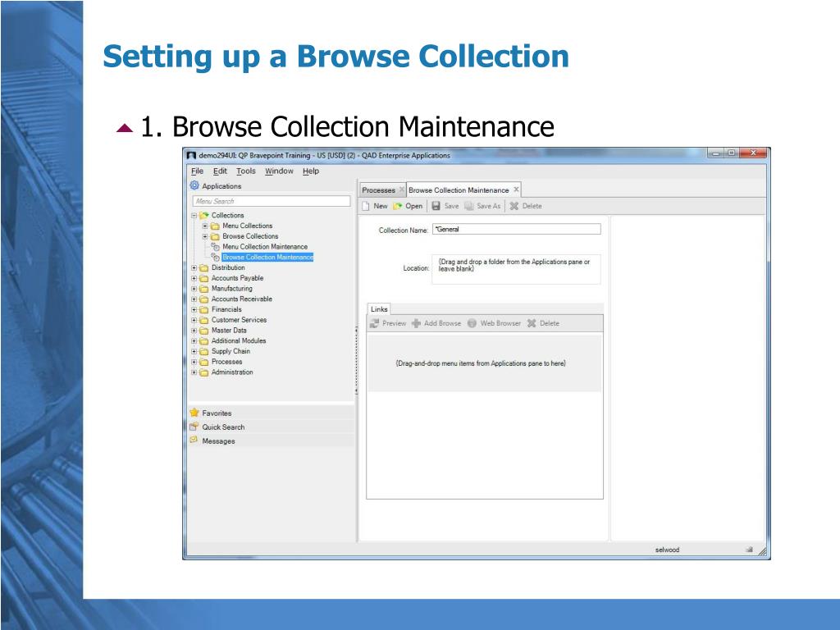Click the Open folder icon in toolbar

coord(398,206)
